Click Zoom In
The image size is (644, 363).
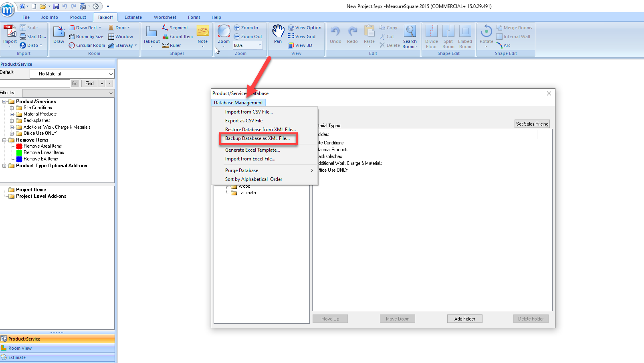(x=246, y=28)
